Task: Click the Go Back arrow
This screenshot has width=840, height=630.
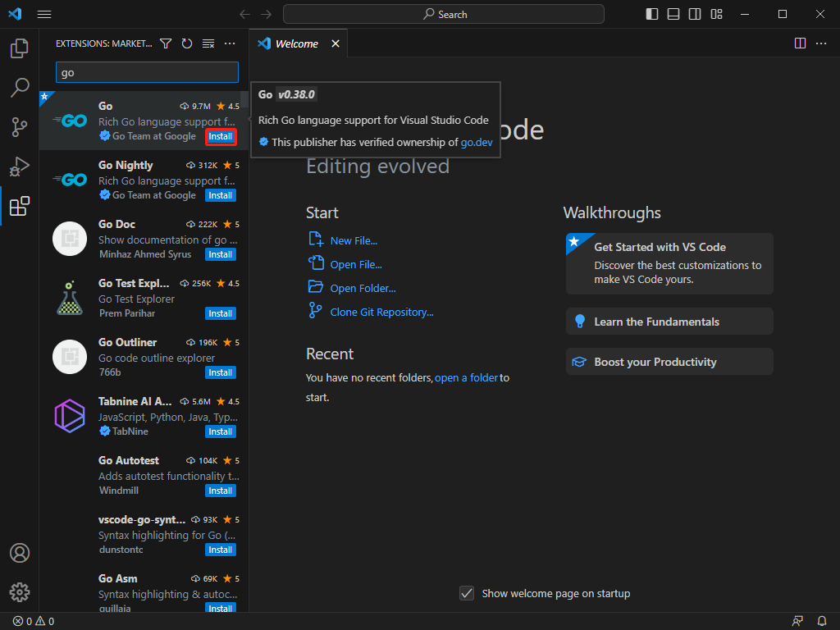Action: (x=244, y=15)
